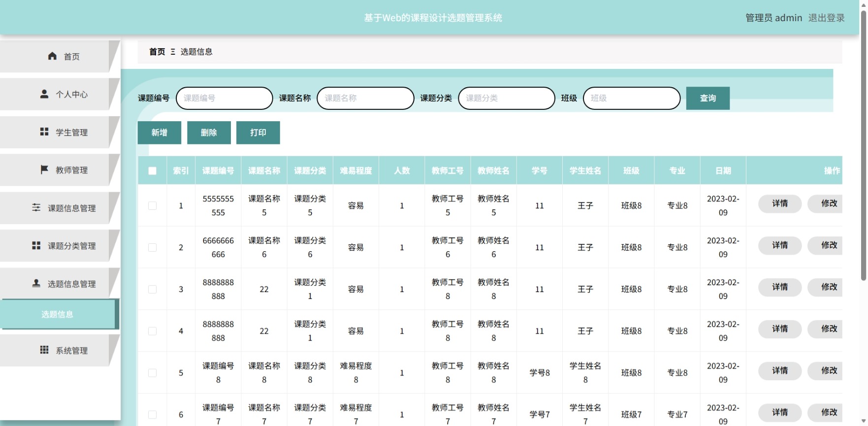This screenshot has height=426, width=868.
Task: Expand 课题信息管理 sidebar menu
Action: point(60,208)
